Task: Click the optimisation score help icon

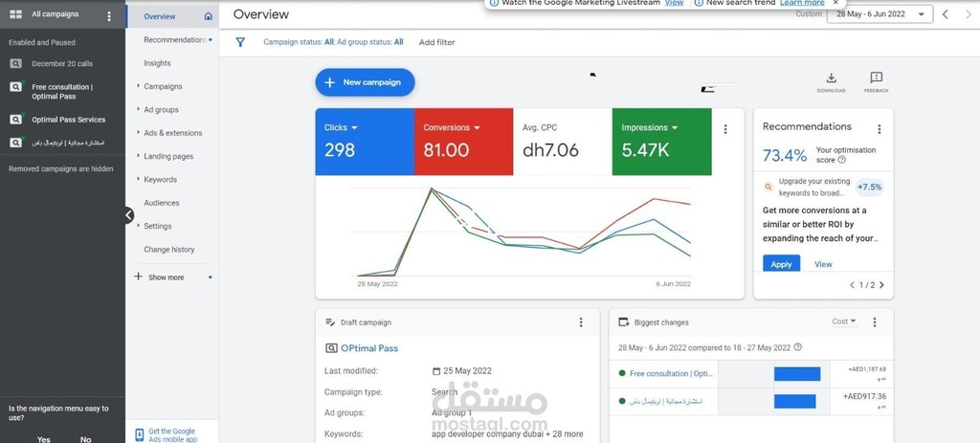Action: click(x=841, y=160)
